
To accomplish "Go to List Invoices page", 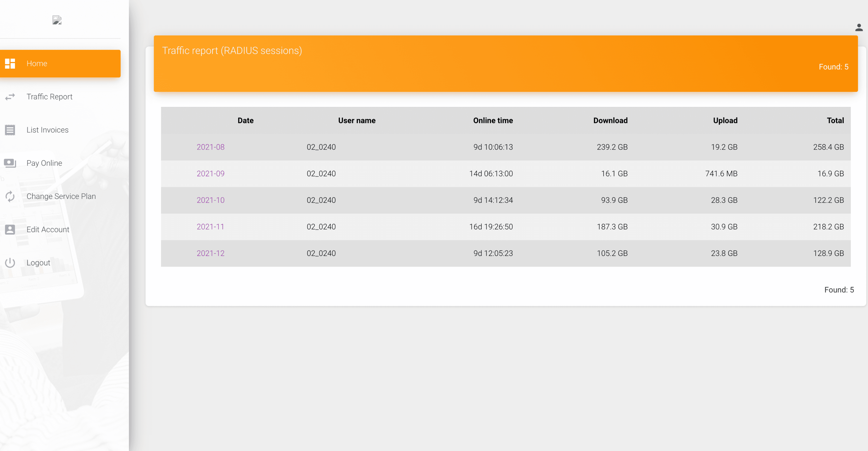I will coord(47,130).
